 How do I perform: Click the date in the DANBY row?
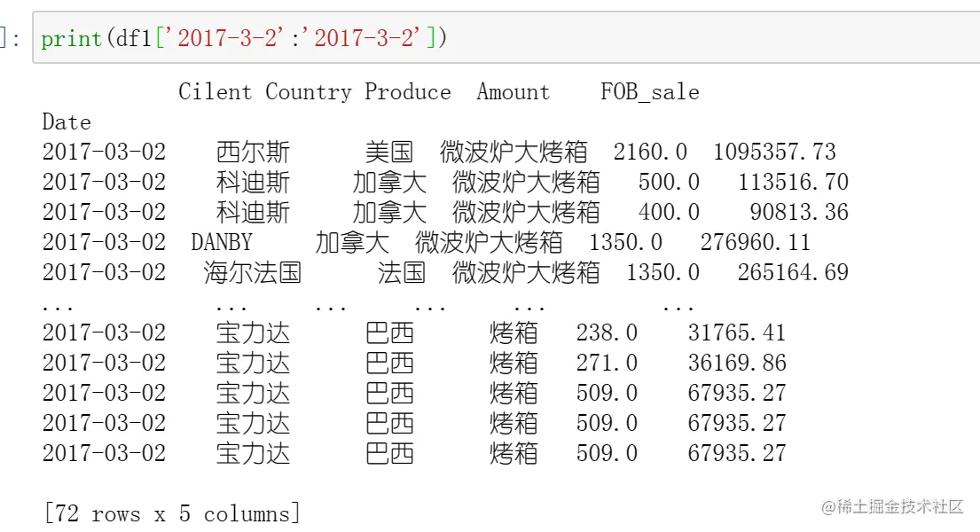pyautogui.click(x=105, y=242)
